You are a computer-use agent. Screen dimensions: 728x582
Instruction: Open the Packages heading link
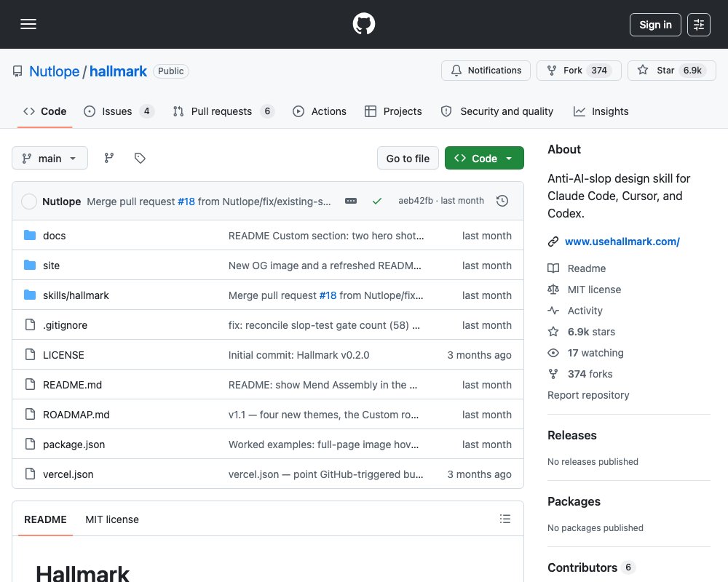point(574,502)
